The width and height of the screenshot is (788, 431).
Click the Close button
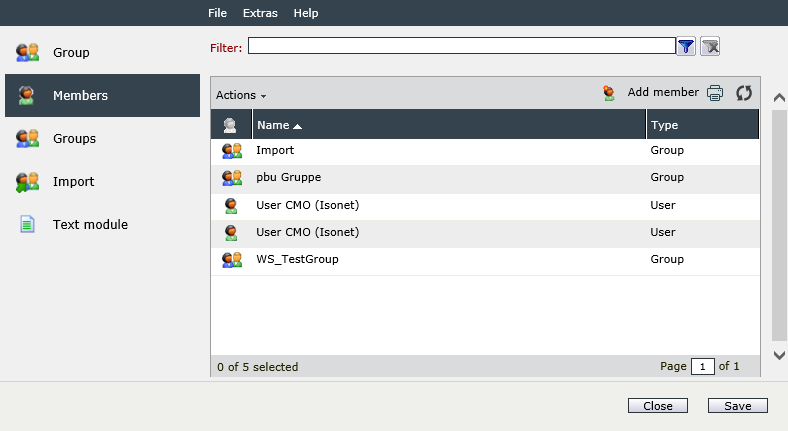tap(658, 406)
